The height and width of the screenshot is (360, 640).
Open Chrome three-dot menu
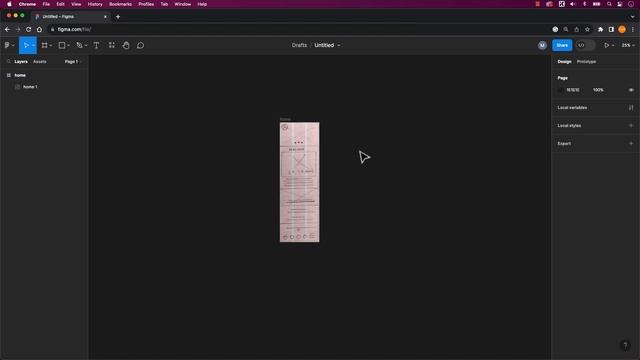coord(633,29)
